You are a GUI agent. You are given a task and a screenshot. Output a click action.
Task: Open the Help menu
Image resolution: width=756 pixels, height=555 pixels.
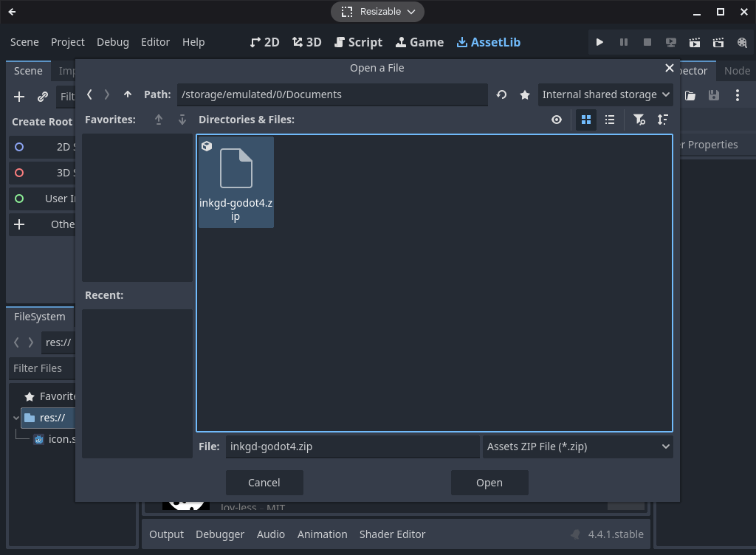tap(193, 42)
